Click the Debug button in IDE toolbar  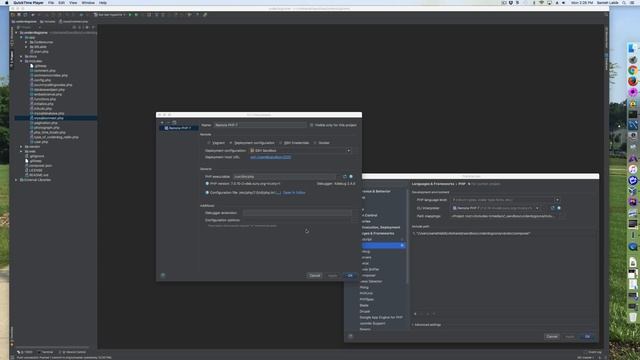coord(136,15)
